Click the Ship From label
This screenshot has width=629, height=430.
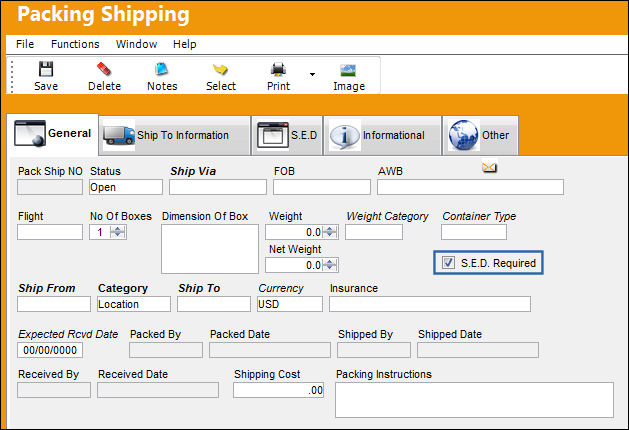tap(47, 288)
